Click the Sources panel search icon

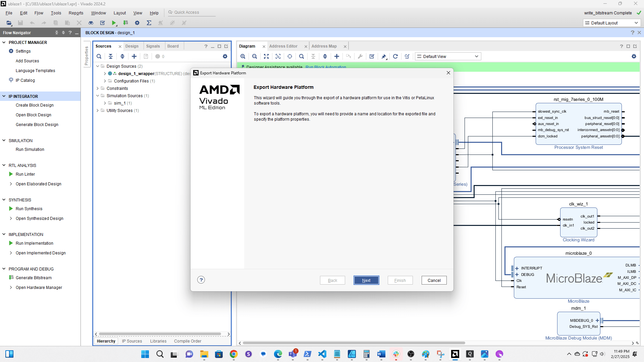pyautogui.click(x=99, y=56)
